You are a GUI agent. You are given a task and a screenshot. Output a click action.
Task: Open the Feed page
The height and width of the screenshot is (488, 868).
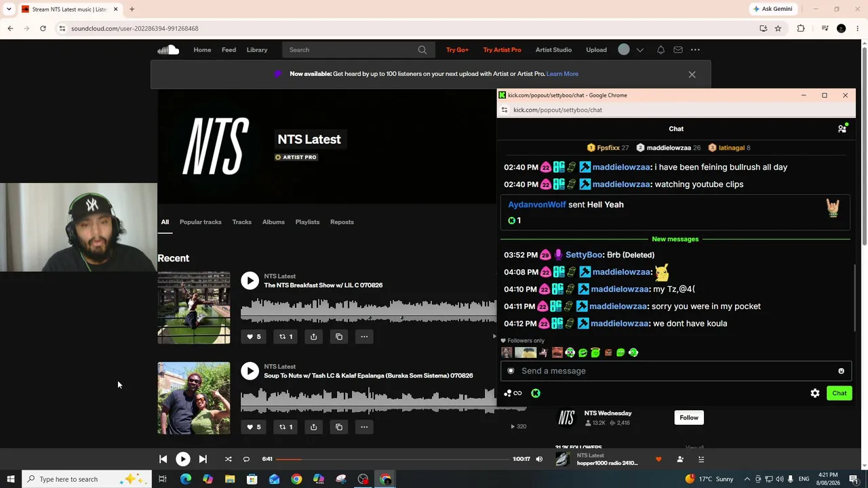tap(229, 49)
